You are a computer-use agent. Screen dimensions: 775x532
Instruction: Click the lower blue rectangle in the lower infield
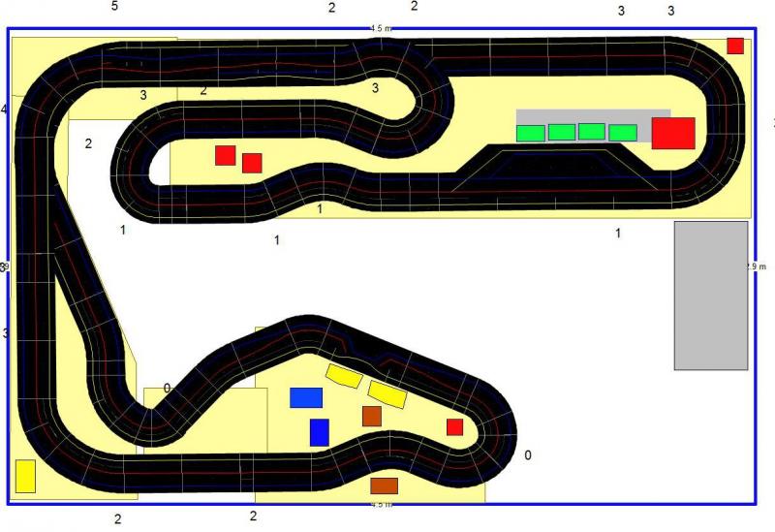[320, 432]
